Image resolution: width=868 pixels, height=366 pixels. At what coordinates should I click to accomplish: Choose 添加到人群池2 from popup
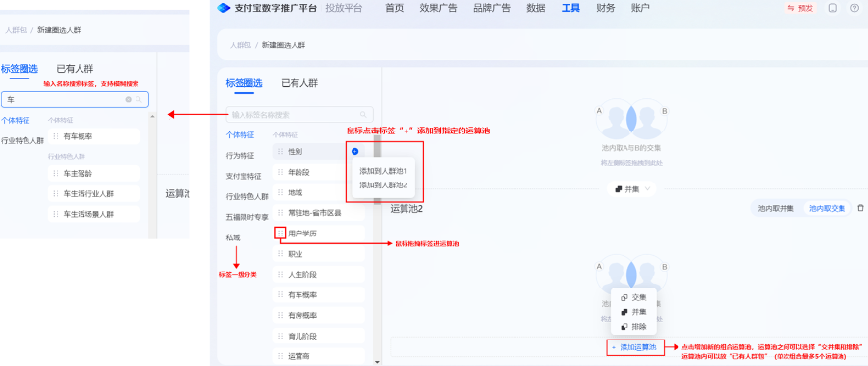[x=383, y=185]
